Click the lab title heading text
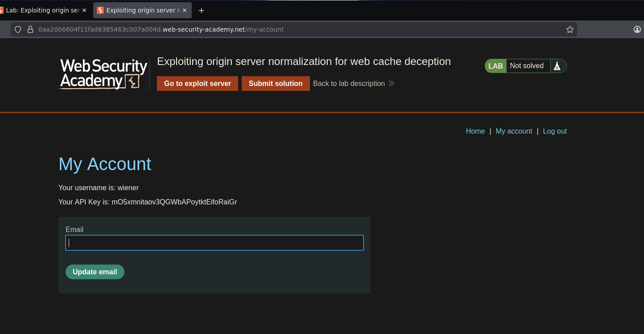 tap(304, 61)
